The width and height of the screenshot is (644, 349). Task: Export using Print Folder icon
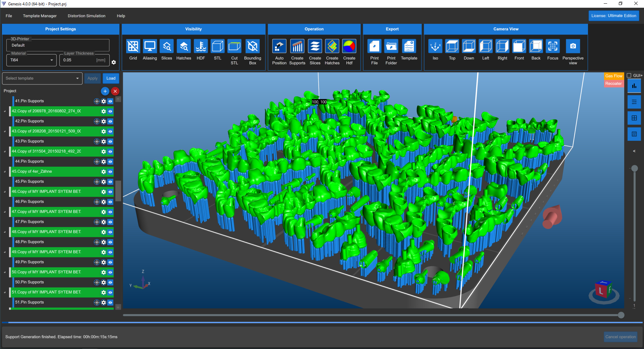click(391, 46)
